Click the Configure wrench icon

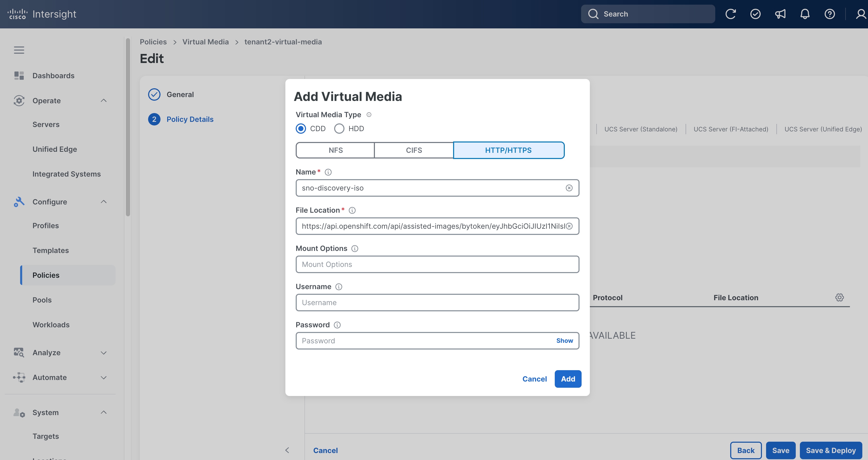click(19, 202)
